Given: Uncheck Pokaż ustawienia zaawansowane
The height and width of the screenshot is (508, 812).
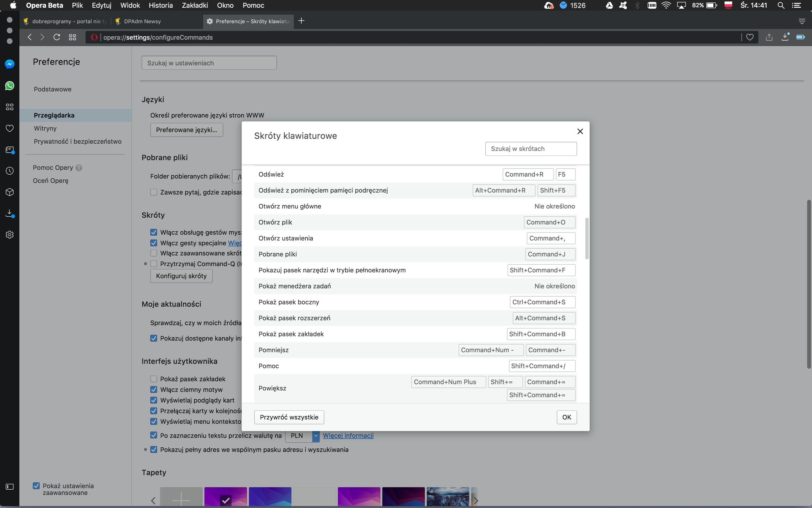Looking at the screenshot, I should [36, 486].
